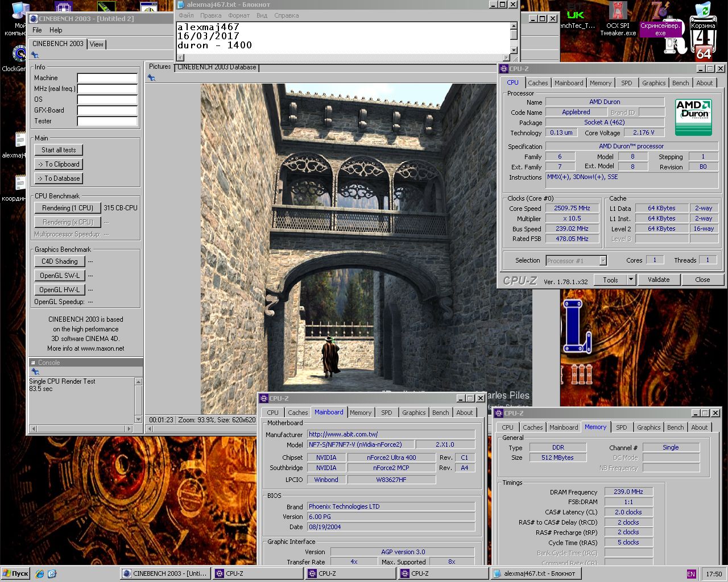
Task: Launch Internet Explorer from the quick launch
Action: point(39,573)
